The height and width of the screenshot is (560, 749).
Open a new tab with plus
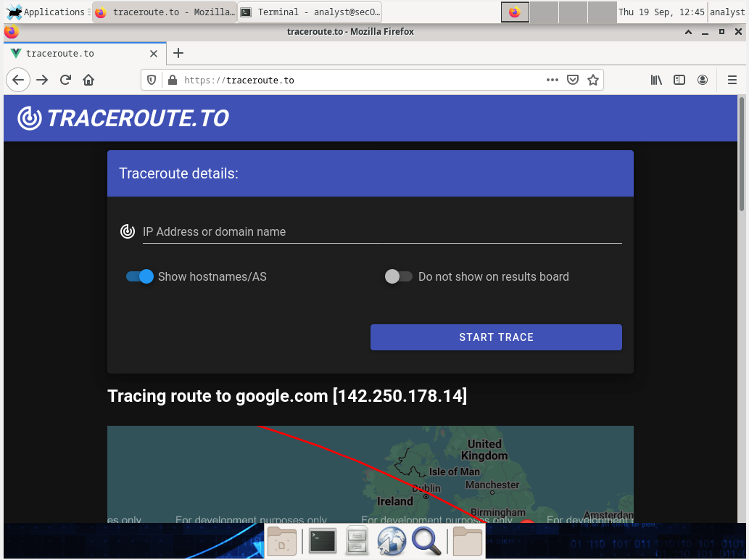click(178, 53)
